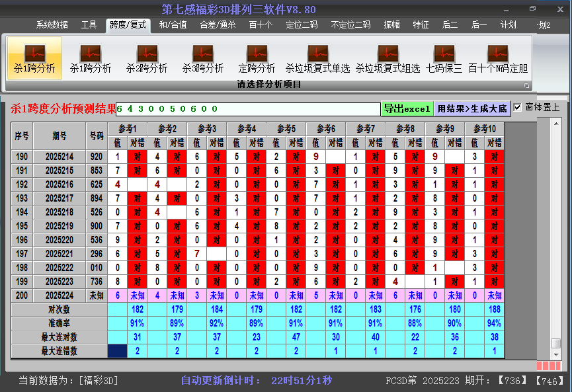Open the 百十个 ribbon tab
This screenshot has width=572, height=392.
point(261,25)
